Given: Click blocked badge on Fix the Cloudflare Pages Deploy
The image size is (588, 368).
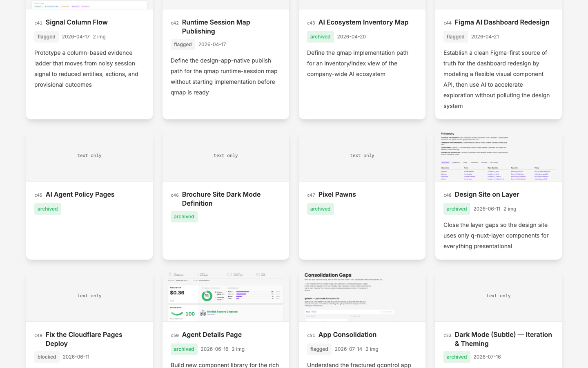Looking at the screenshot, I should (x=47, y=357).
